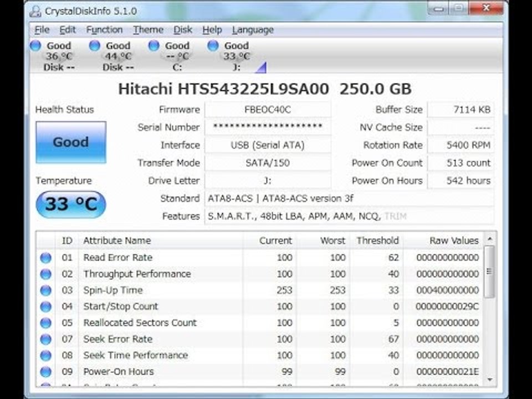
Task: Click raw value 00400000000
Action: pyautogui.click(x=448, y=290)
